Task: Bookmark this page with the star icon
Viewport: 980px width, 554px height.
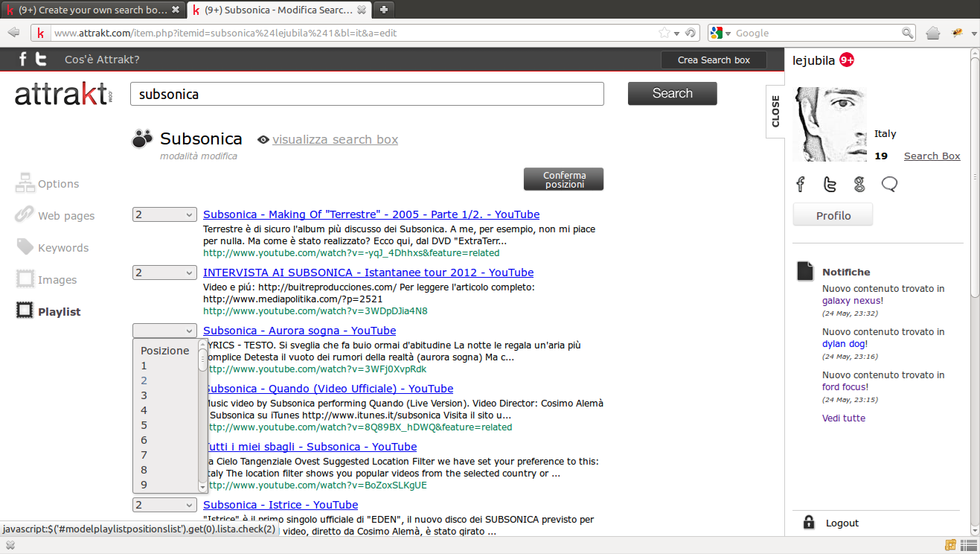Action: [664, 33]
